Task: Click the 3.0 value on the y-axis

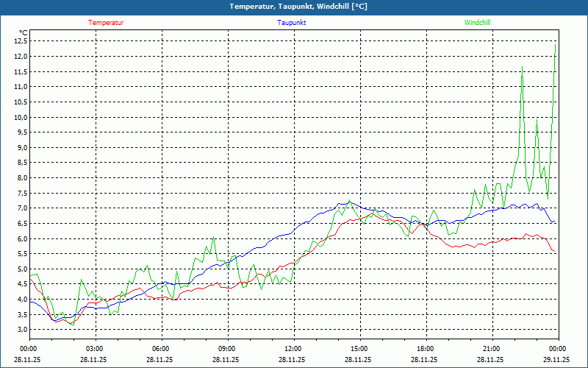Action: click(x=21, y=329)
